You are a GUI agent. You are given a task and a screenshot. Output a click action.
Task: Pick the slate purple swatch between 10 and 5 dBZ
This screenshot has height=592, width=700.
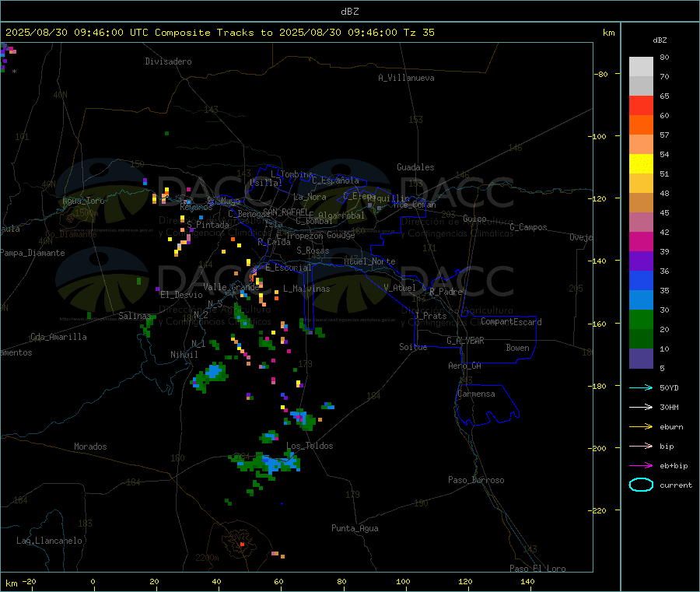click(641, 359)
